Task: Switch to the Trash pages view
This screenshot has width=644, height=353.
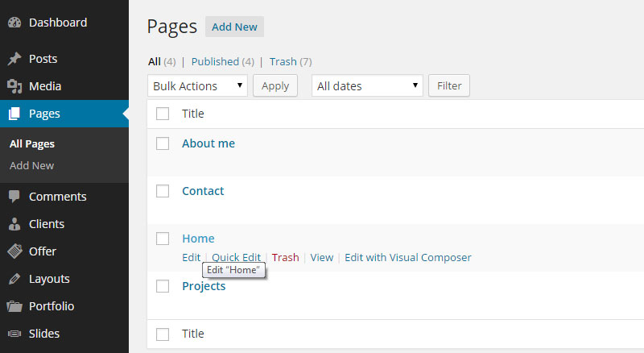Action: click(283, 61)
